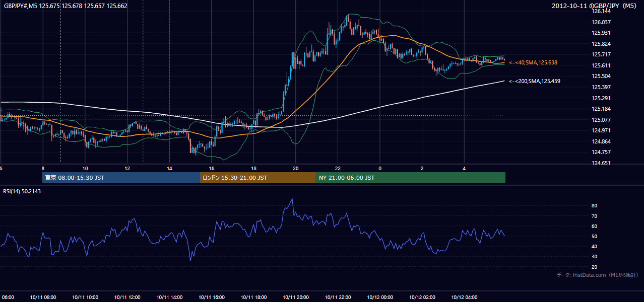Click the 10/11 10:00 bottom time label
The width and height of the screenshot is (644, 302).
tap(85, 297)
